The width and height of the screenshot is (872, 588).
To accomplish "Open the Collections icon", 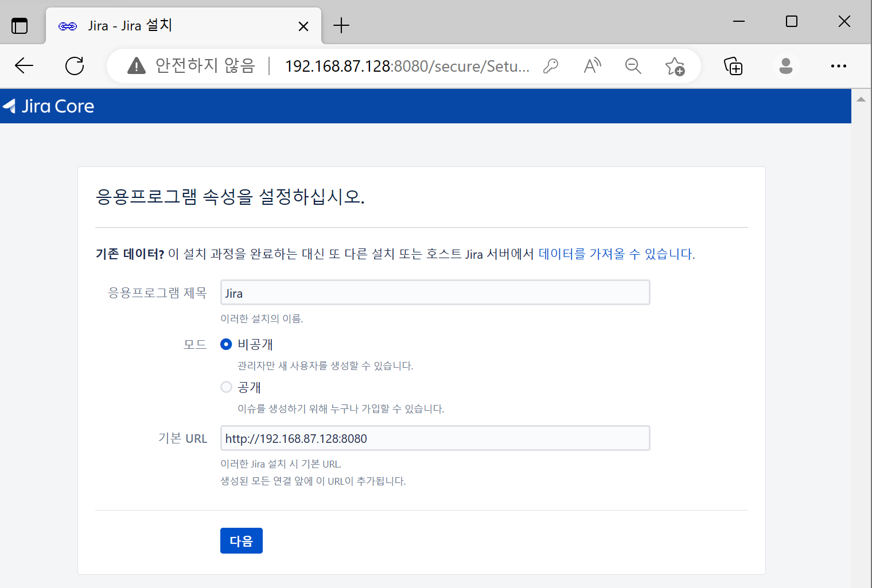I will tap(733, 66).
